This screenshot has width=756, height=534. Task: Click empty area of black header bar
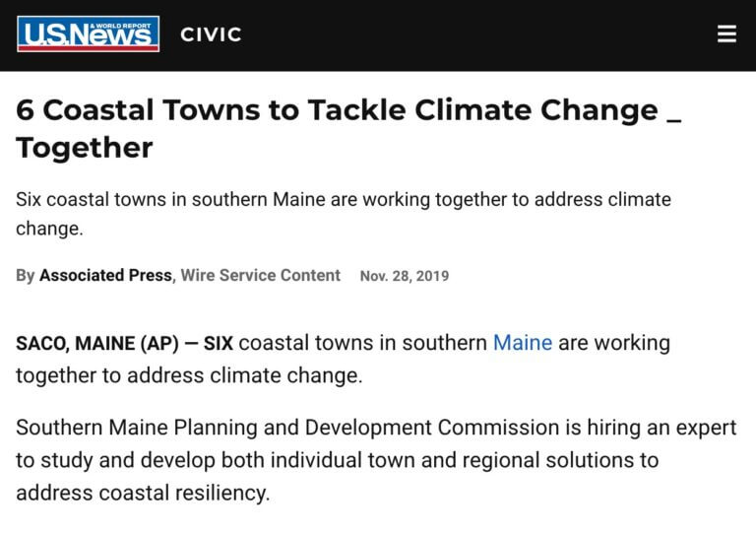(x=472, y=34)
